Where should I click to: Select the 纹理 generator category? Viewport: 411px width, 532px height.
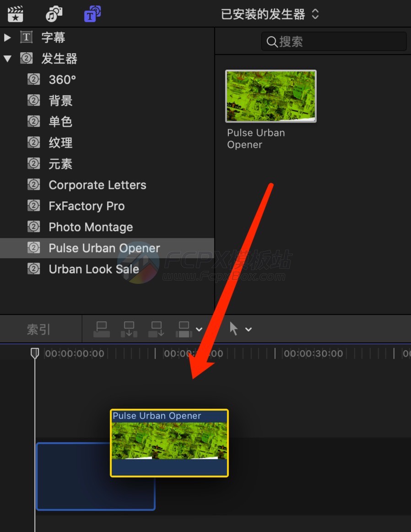pyautogui.click(x=61, y=143)
